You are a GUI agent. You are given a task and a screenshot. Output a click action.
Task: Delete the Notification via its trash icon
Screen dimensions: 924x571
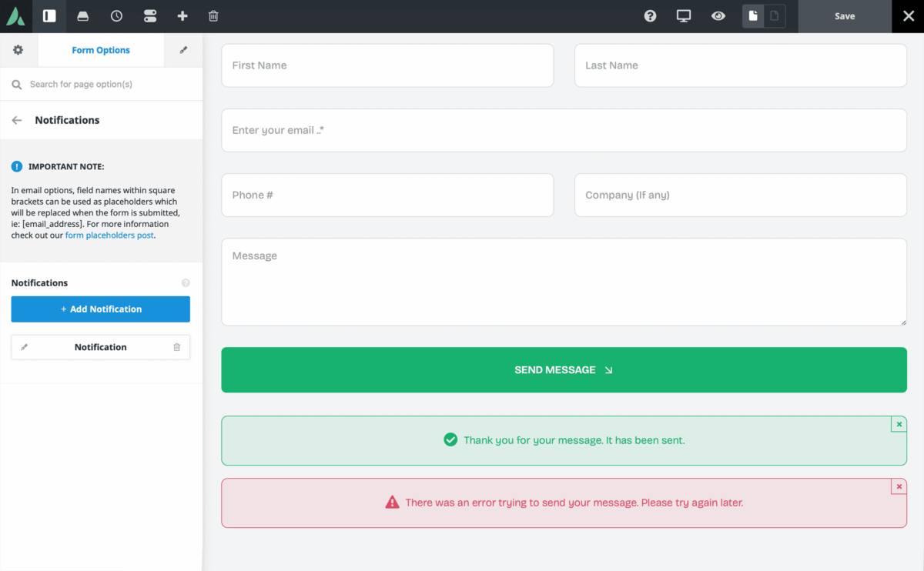click(x=176, y=347)
